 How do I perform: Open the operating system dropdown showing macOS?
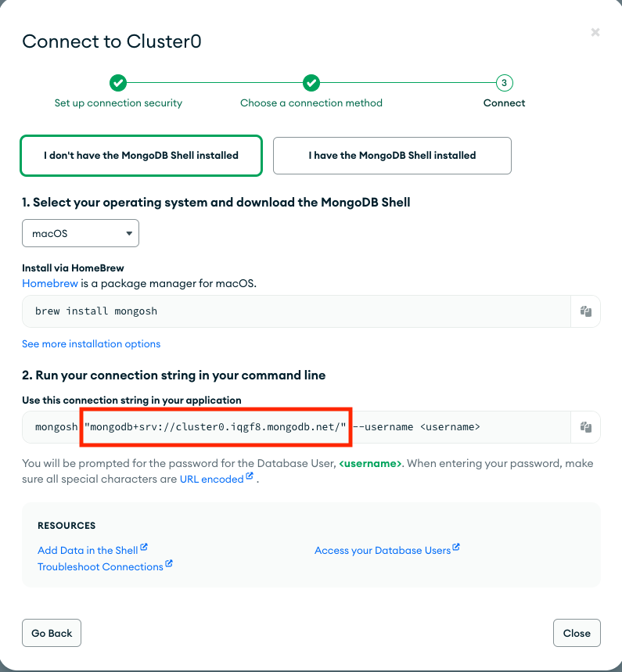(80, 233)
